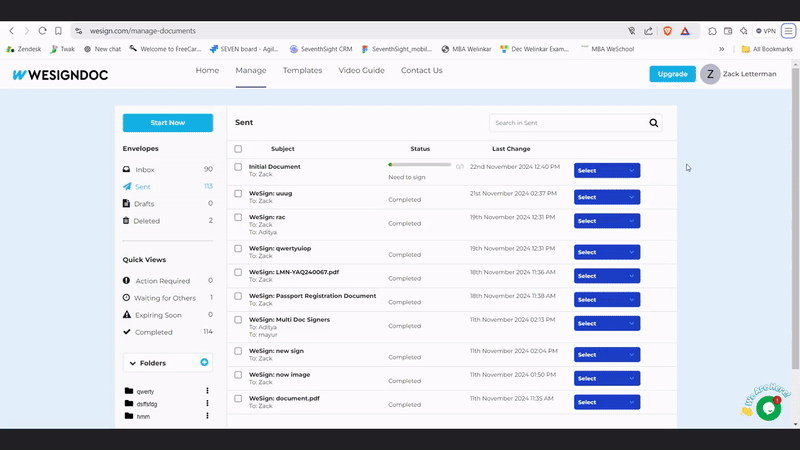Expand the Select dropdown for Initial Document
This screenshot has width=800, height=450.
click(x=607, y=170)
